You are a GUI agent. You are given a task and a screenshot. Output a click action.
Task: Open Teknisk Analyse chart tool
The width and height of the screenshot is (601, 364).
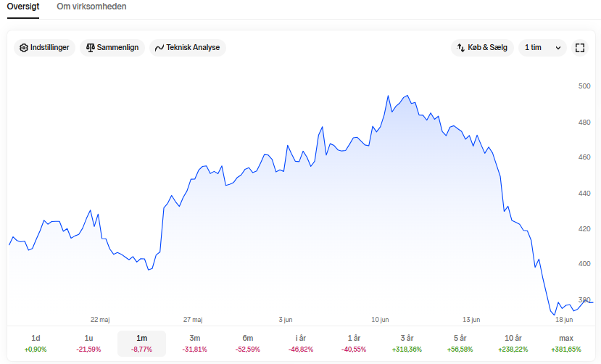(188, 48)
